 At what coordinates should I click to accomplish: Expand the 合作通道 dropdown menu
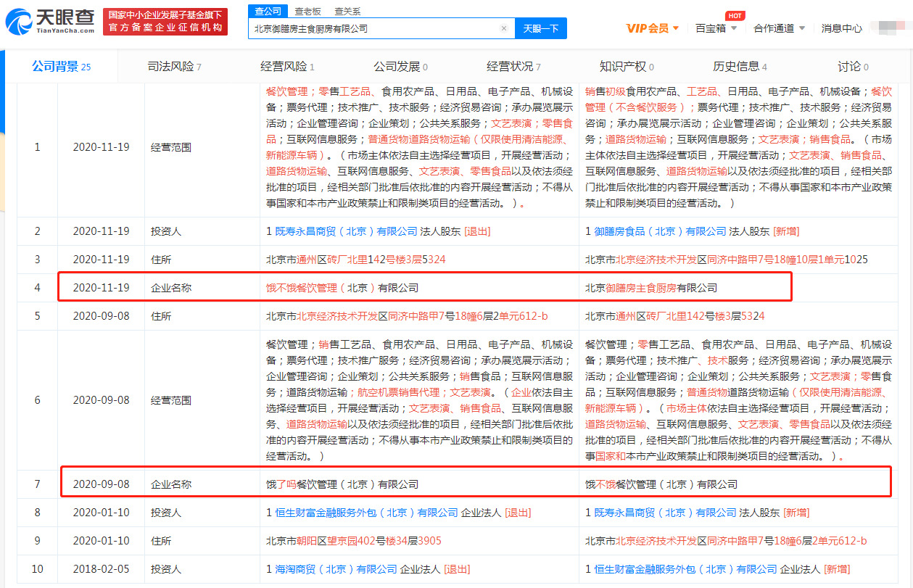click(779, 28)
